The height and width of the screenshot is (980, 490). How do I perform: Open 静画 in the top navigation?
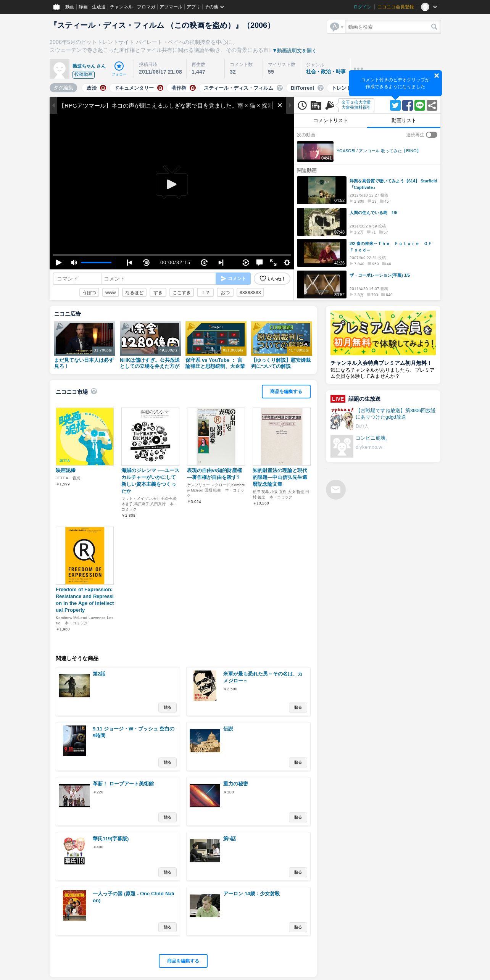(83, 7)
